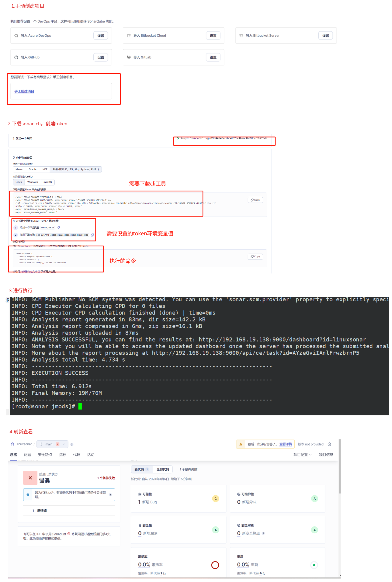Click the warning triangle in analysis alert
Image resolution: width=392 pixels, height=582 pixels.
(241, 444)
